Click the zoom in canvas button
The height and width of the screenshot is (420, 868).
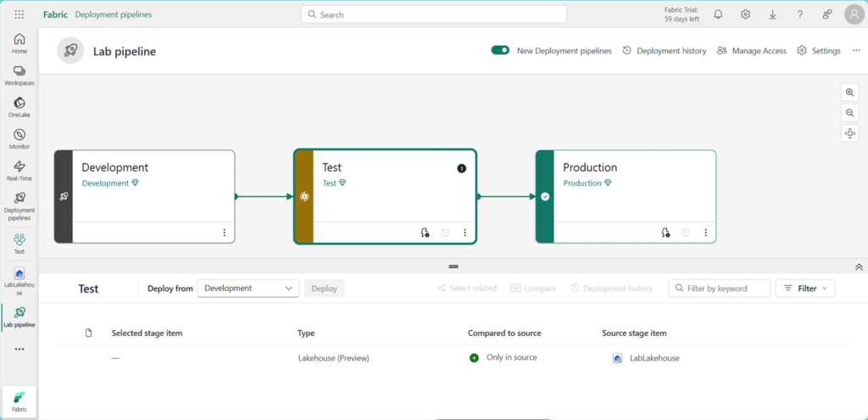(x=849, y=92)
